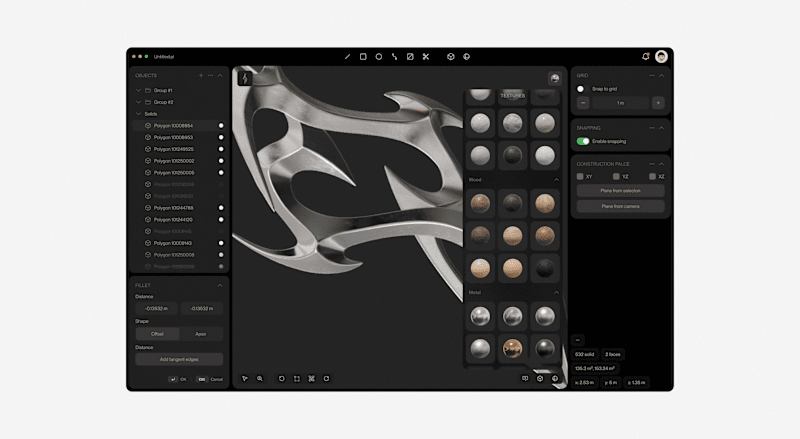Image resolution: width=800 pixels, height=439 pixels.
Task: Select the rectangle tool in top toolbar
Action: coord(363,57)
